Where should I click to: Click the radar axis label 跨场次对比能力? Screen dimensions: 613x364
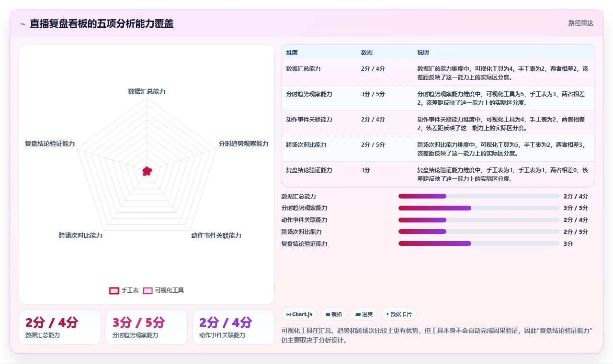tap(80, 235)
